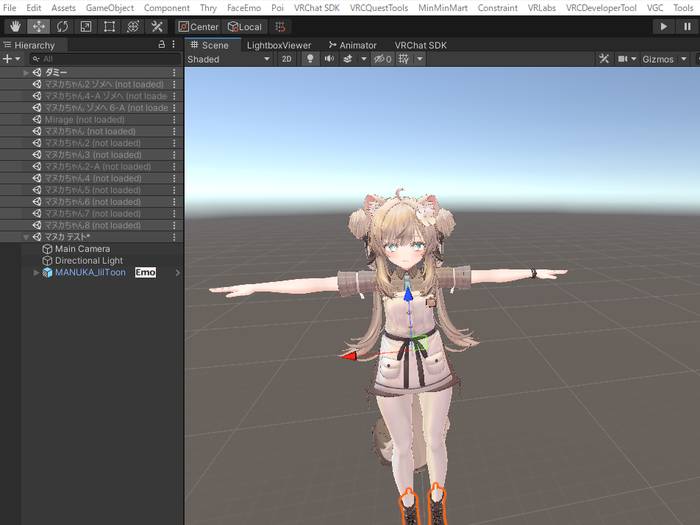The height and width of the screenshot is (525, 700).
Task: Open options for ダミー scene
Action: pos(174,72)
